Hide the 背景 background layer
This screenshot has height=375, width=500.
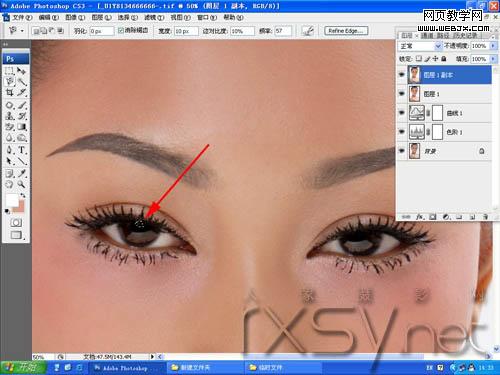click(x=402, y=151)
